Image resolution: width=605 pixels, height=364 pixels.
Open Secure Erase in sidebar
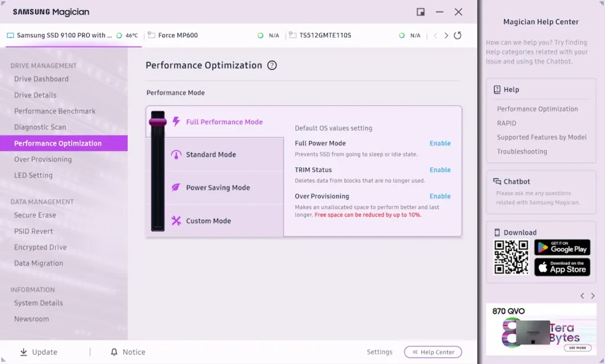35,215
